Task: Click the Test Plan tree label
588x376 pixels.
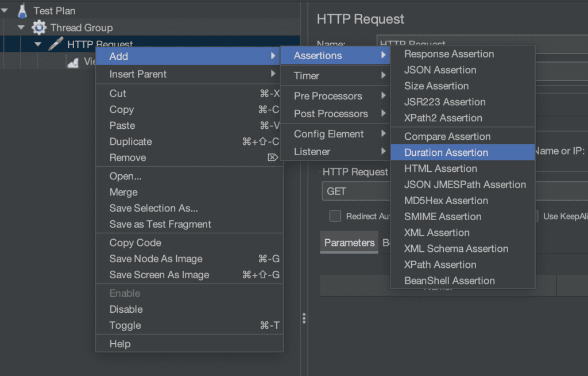Action: pos(55,10)
